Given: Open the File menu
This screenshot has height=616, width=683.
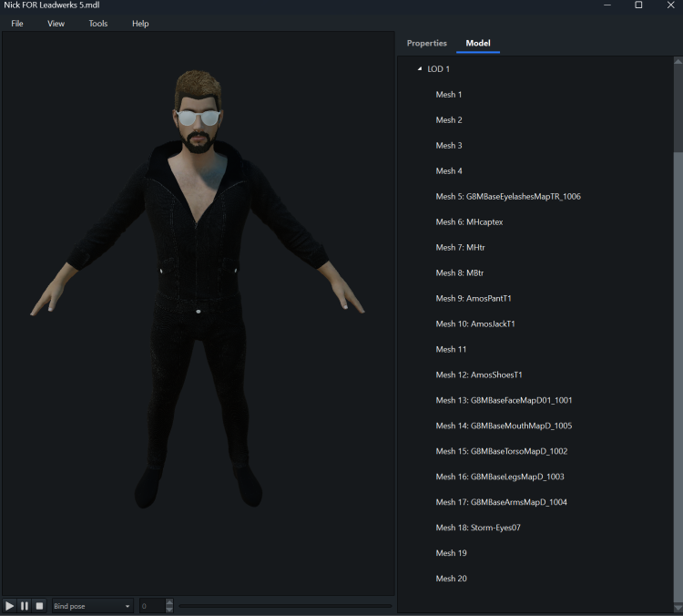Looking at the screenshot, I should point(17,24).
